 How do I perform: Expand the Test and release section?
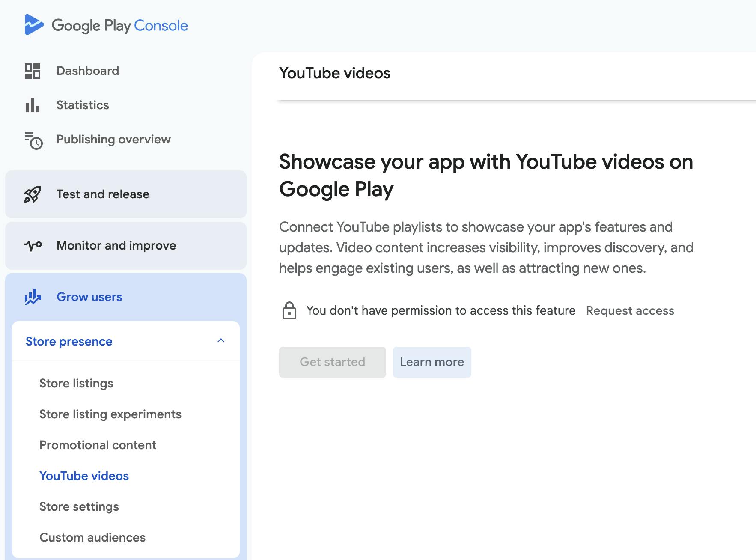103,194
